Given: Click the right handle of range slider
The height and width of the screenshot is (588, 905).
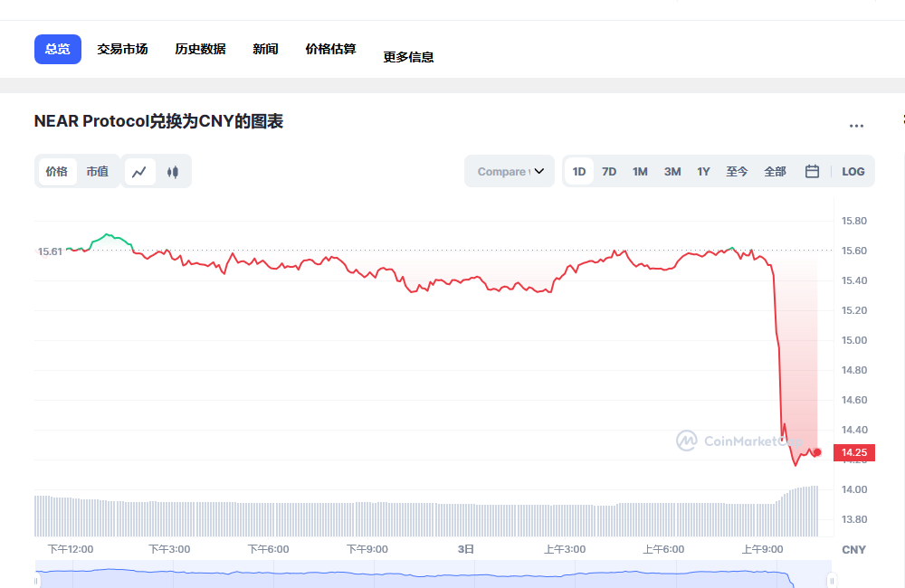Looking at the screenshot, I should (x=832, y=581).
